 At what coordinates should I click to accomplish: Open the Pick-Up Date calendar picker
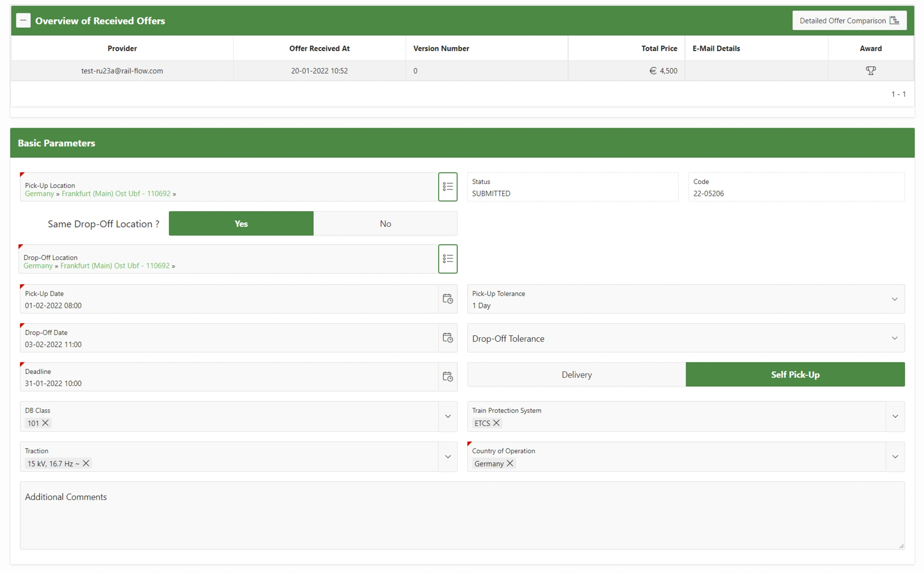point(447,299)
